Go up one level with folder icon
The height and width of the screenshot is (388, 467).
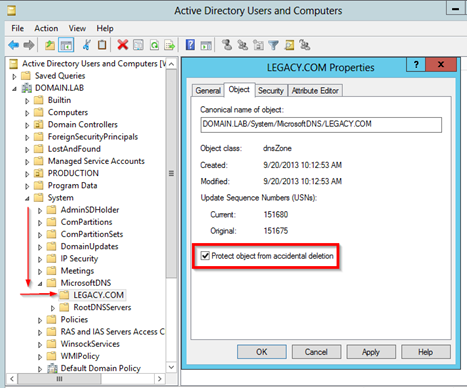[50, 45]
